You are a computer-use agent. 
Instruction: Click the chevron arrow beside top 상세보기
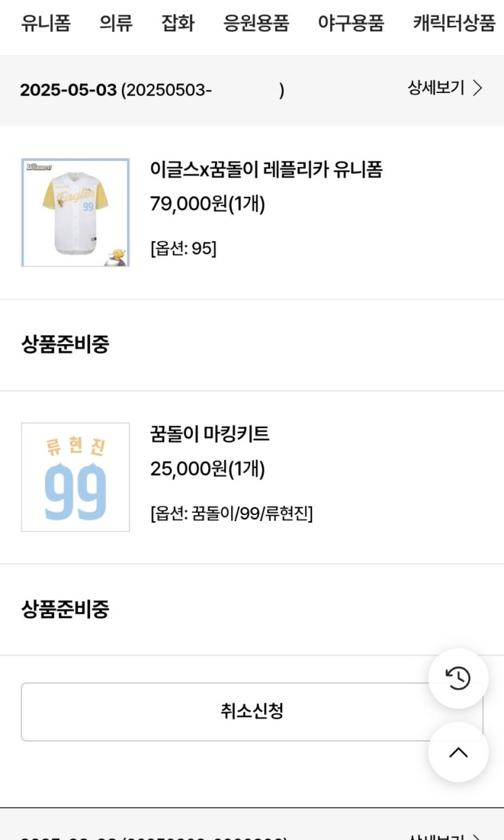478,88
